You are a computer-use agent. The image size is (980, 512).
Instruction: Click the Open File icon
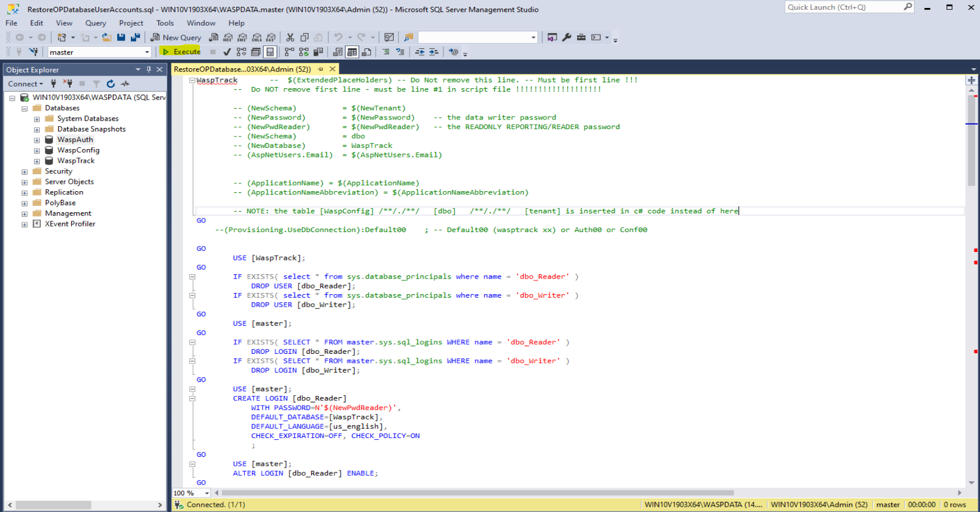point(106,38)
